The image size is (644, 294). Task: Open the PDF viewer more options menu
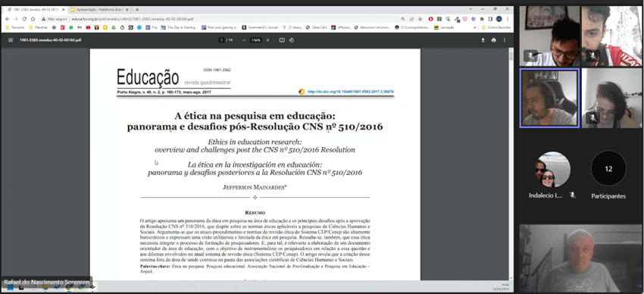pyautogui.click(x=505, y=40)
